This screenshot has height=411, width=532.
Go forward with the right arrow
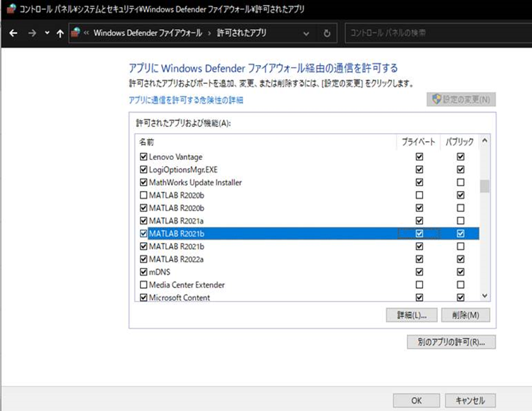click(32, 33)
